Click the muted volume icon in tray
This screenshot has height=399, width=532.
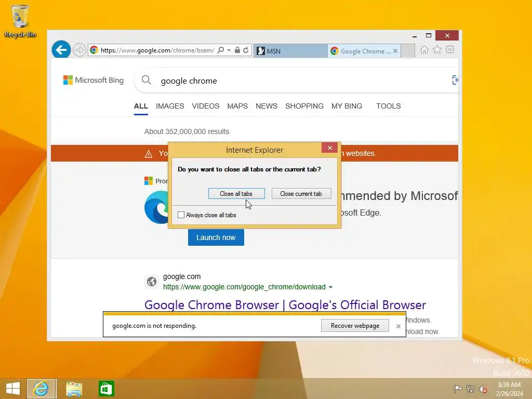pos(483,389)
